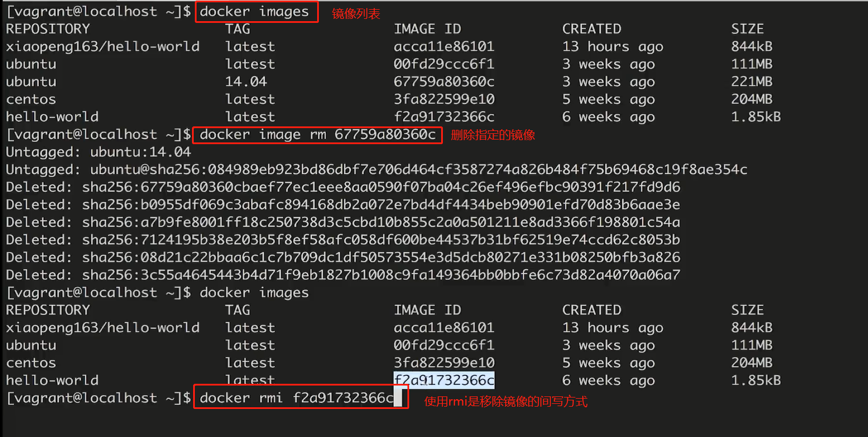Click 3fa822599e10 image ID in second listing
This screenshot has height=437, width=868.
[x=444, y=363]
